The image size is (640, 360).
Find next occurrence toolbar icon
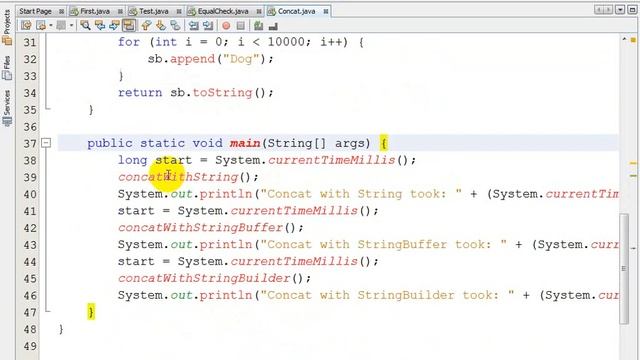pos(114,26)
